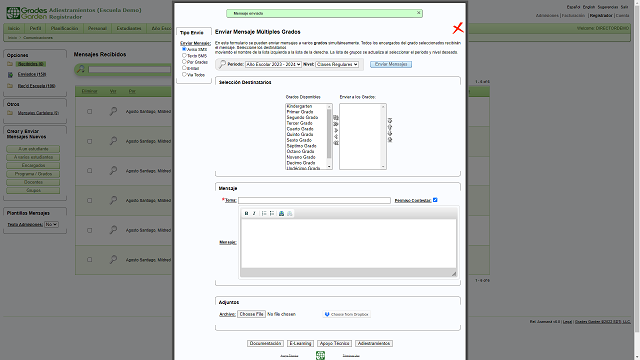The image size is (640, 360).
Task: Click the Adiestramientos footer button
Action: coord(374,344)
